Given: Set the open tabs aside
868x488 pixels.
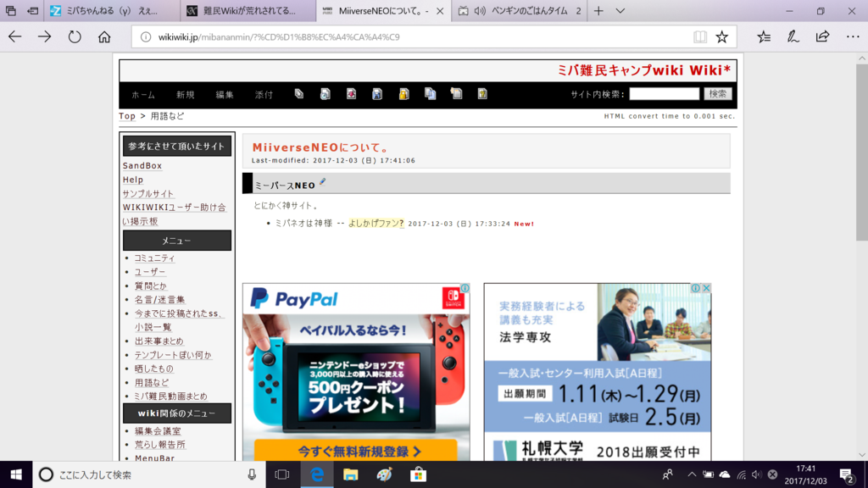Looking at the screenshot, I should (x=33, y=10).
